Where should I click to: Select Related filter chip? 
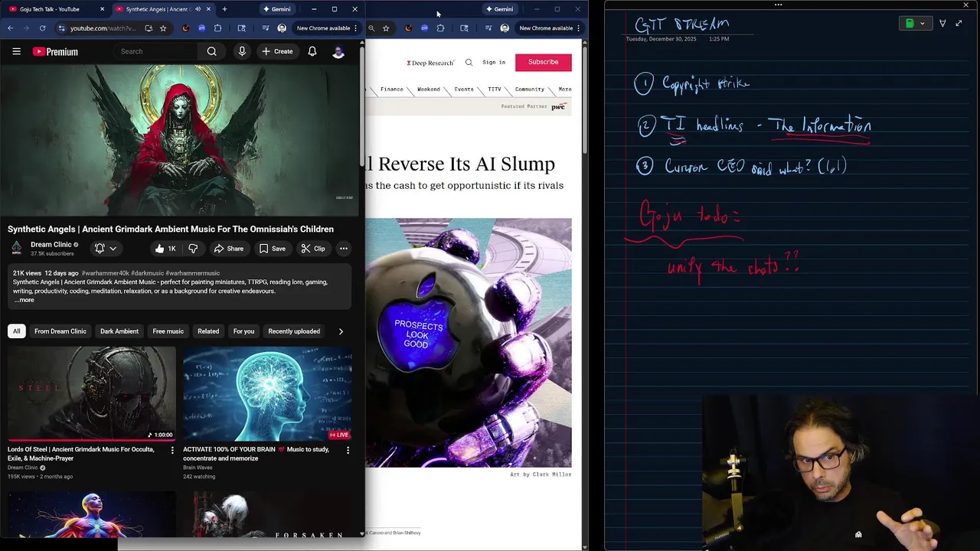208,331
